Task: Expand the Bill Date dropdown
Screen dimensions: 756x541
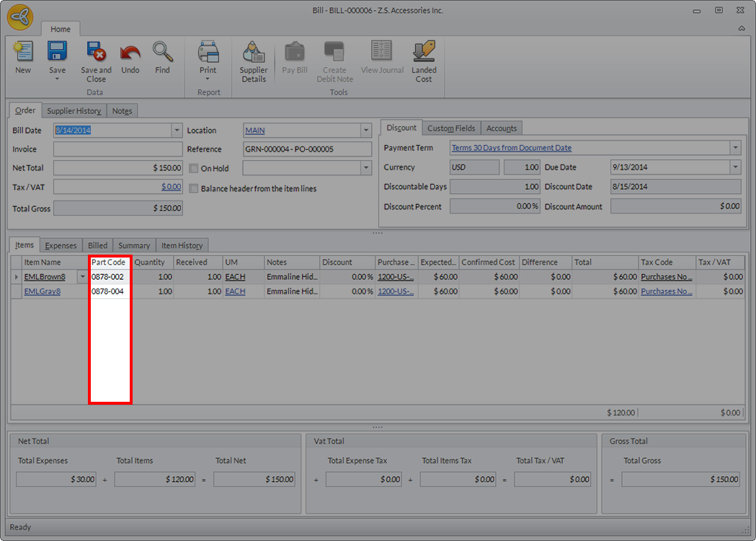Action: (177, 131)
